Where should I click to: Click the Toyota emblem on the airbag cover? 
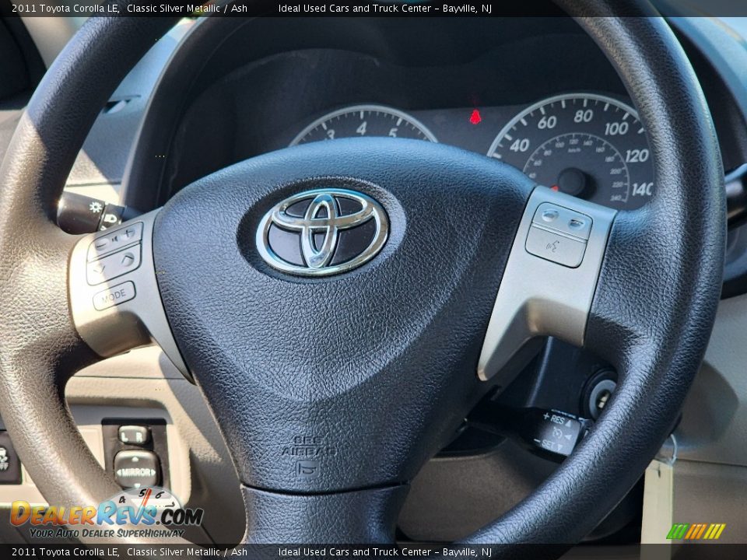322,232
